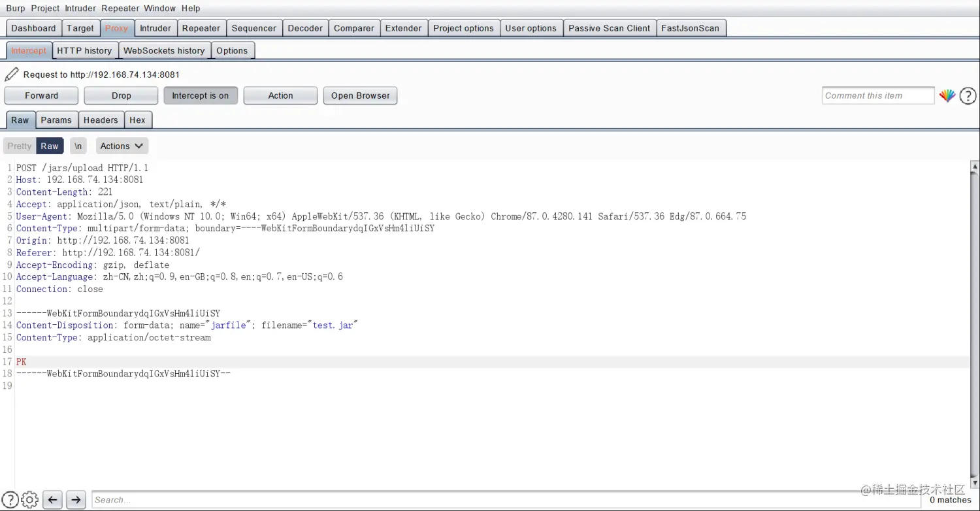Select the Raw message tab
This screenshot has height=511, width=980.
(x=20, y=120)
